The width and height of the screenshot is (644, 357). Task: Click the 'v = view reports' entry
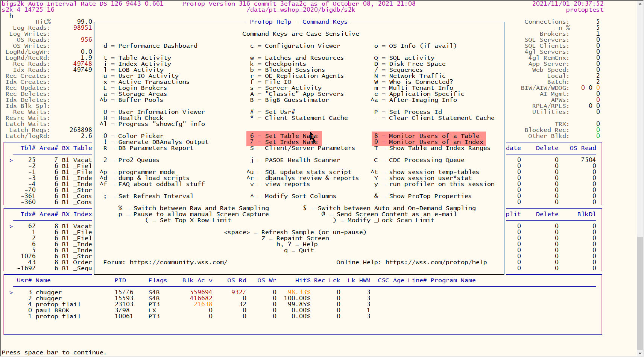click(280, 184)
